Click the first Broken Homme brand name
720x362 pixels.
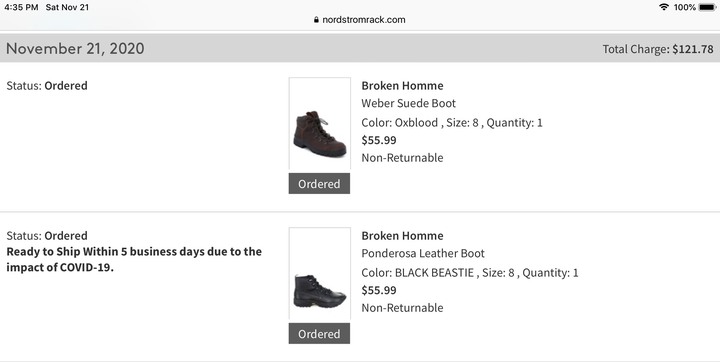pos(402,86)
